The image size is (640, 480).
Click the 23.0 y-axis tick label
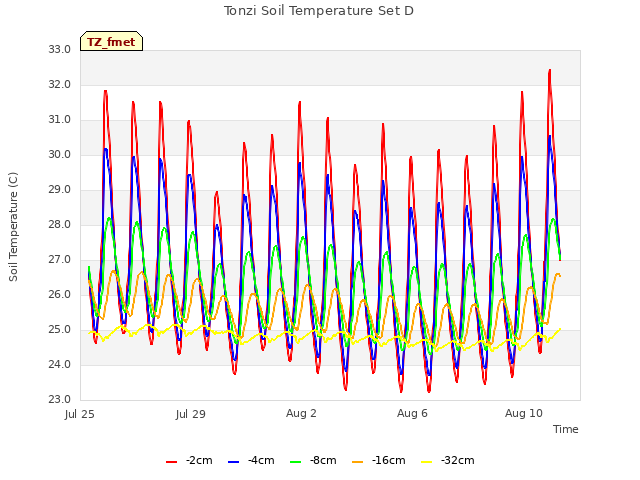60,399
